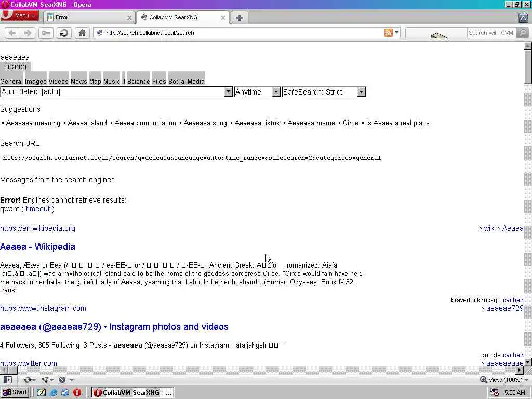Select the Science search category

point(138,82)
